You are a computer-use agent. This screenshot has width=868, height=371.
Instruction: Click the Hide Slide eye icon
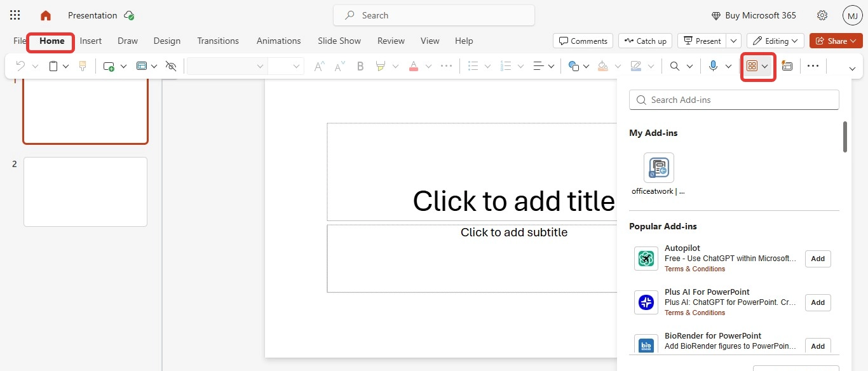[x=170, y=66]
